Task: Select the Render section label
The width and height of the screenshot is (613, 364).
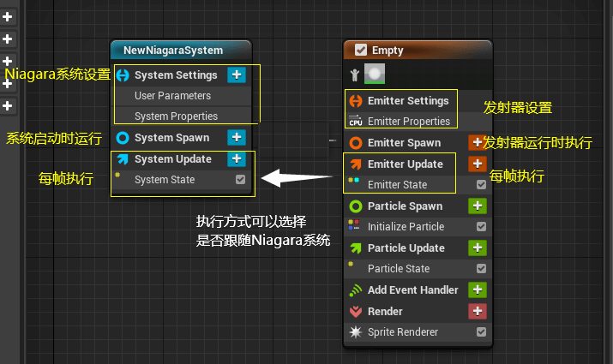Action: (385, 311)
